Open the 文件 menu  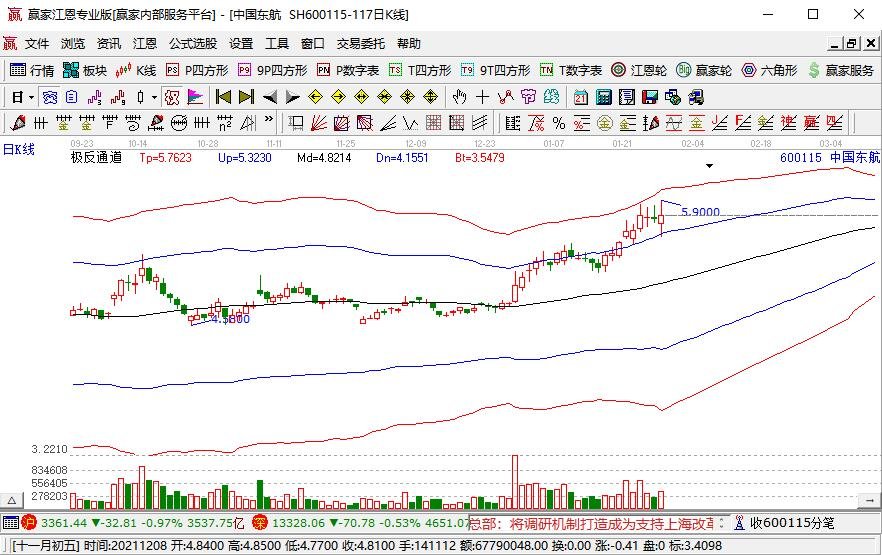[x=37, y=44]
